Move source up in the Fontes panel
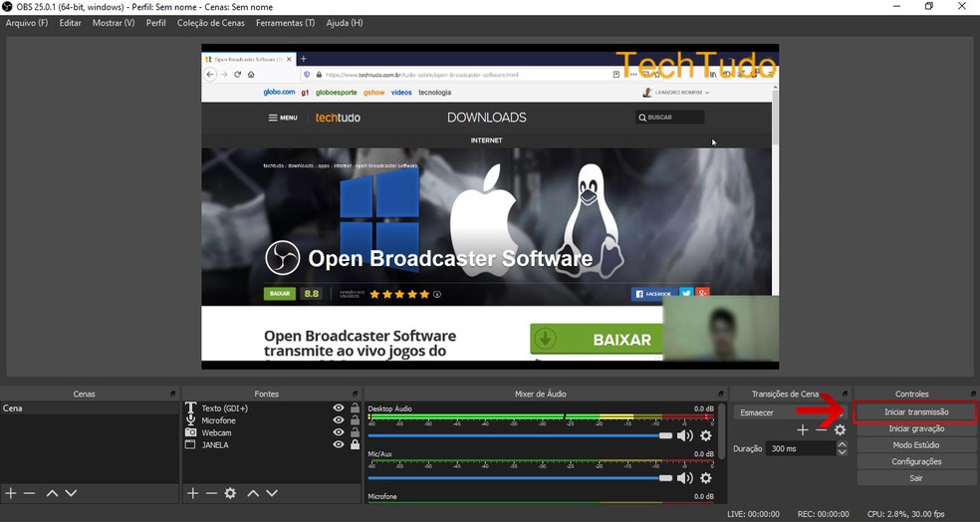This screenshot has width=980, height=522. coord(253,493)
